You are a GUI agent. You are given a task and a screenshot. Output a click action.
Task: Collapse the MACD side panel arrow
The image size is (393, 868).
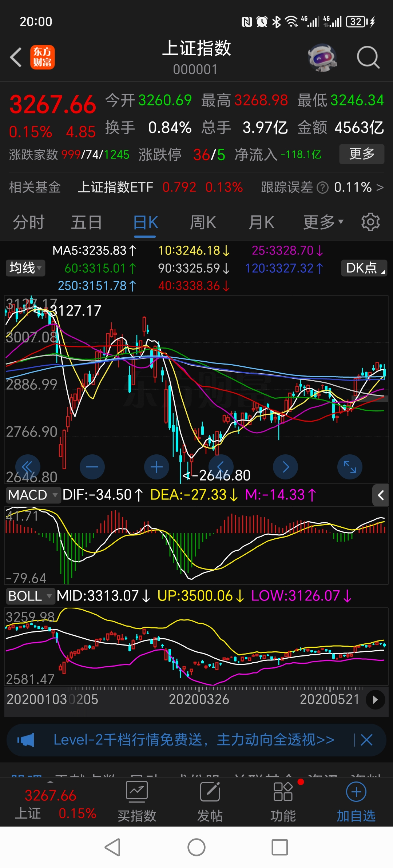pos(380,495)
